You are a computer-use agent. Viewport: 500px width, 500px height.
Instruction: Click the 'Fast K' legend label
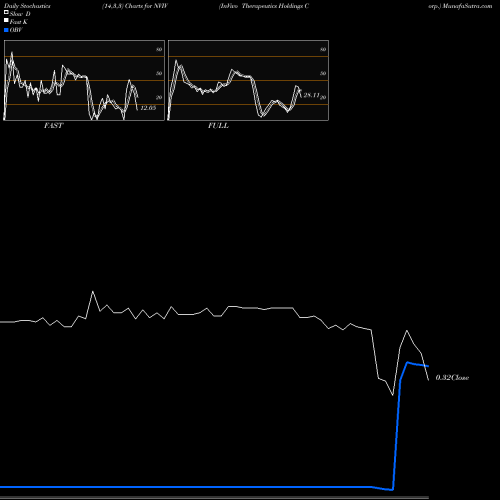pos(19,22)
